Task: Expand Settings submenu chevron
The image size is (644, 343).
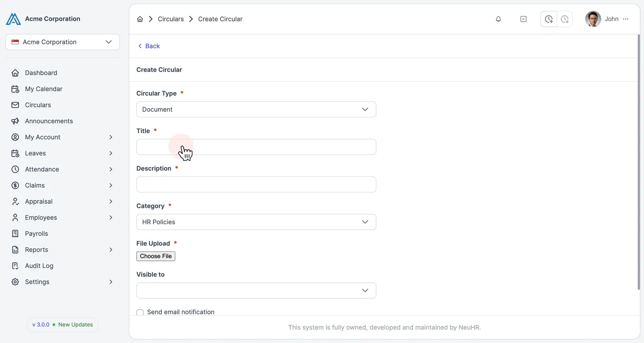Action: [x=110, y=282]
